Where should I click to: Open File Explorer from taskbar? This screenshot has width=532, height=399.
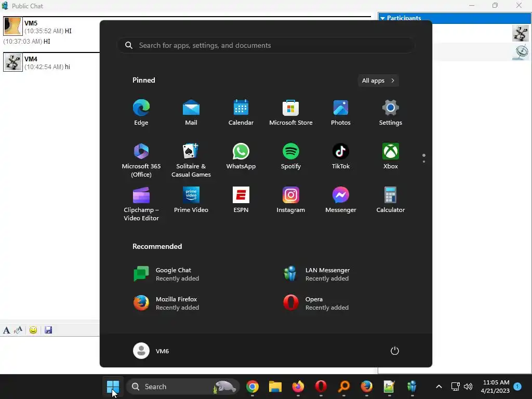275,387
